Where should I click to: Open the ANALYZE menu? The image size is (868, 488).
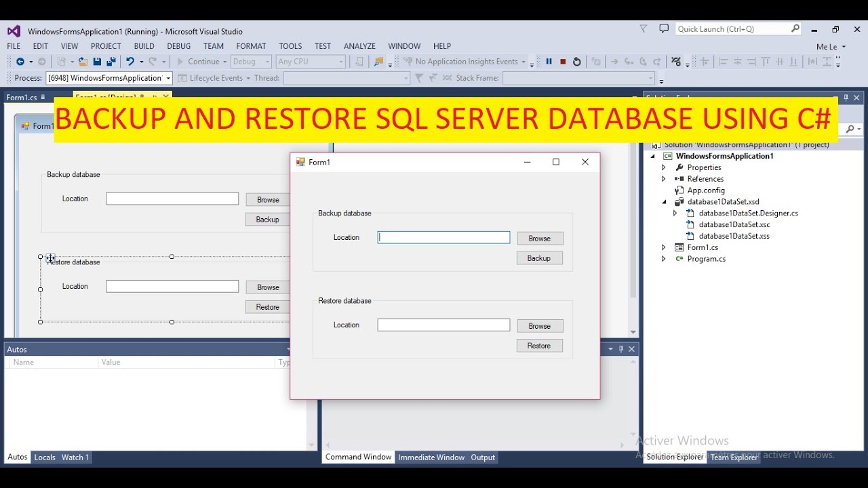(x=359, y=46)
